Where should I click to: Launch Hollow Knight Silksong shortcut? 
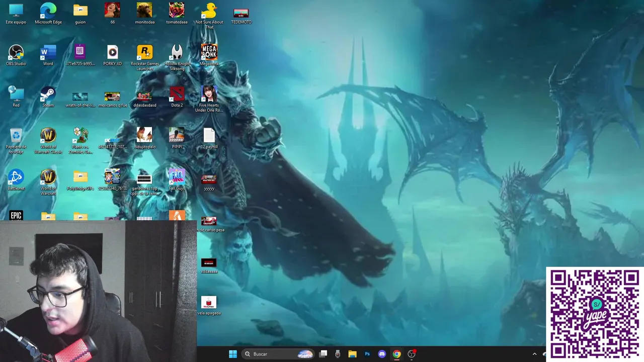click(x=177, y=58)
